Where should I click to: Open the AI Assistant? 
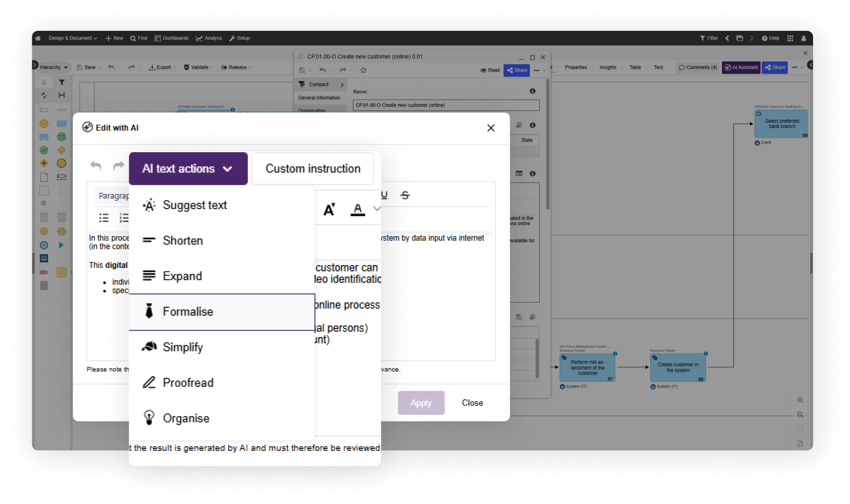click(741, 67)
